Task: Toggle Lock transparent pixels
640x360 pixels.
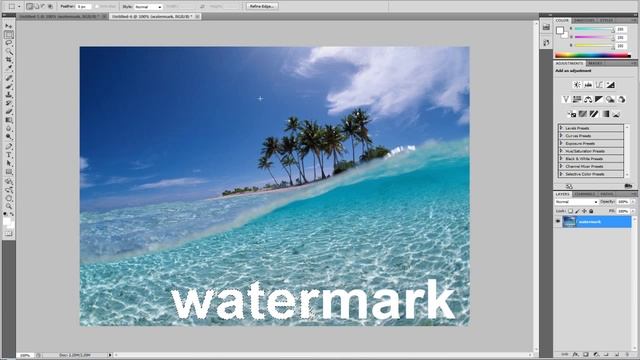Action: [571, 211]
